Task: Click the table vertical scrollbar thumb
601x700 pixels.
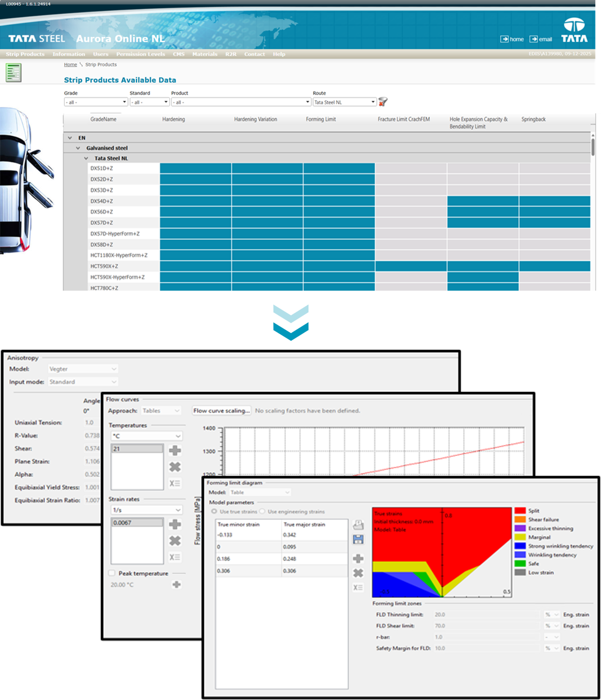Action: click(x=593, y=147)
